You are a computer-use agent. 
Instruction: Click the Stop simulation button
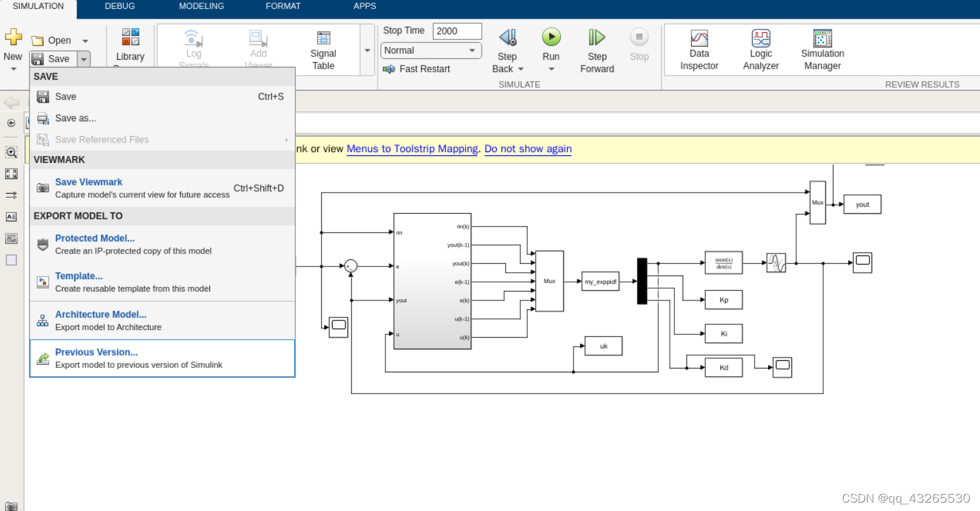(x=639, y=45)
